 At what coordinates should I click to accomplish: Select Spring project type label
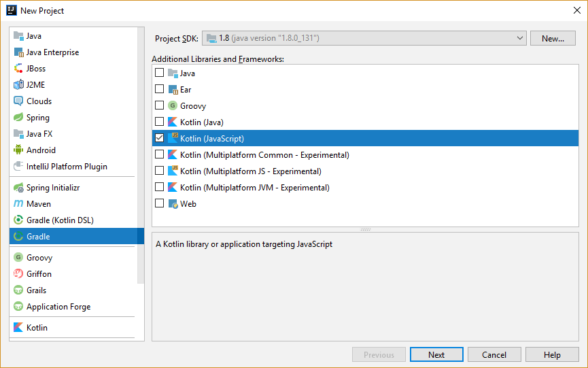coord(38,118)
